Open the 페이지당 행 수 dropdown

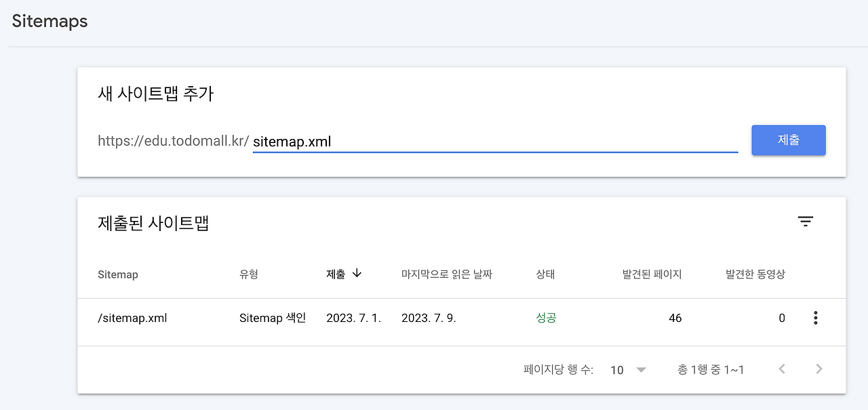tap(624, 369)
